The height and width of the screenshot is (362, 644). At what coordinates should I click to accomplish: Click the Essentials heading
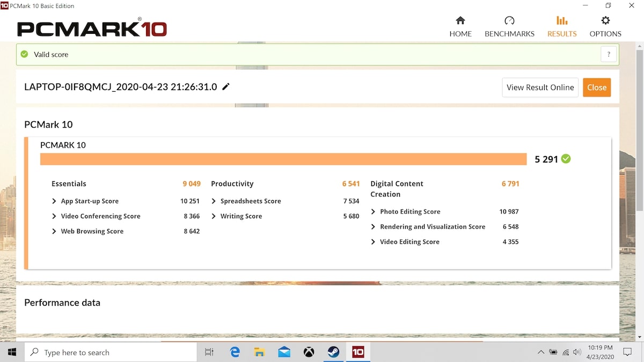pyautogui.click(x=69, y=183)
